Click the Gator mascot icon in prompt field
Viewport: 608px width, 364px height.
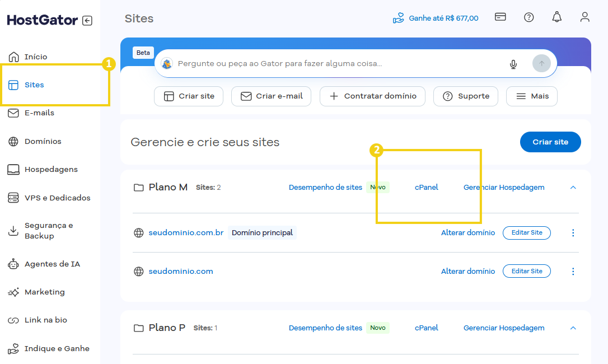[167, 64]
